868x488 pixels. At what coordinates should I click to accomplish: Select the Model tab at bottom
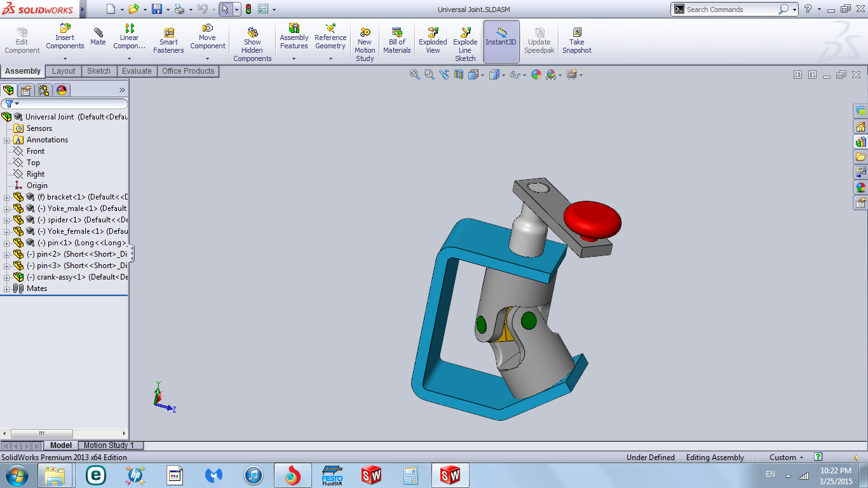[61, 445]
